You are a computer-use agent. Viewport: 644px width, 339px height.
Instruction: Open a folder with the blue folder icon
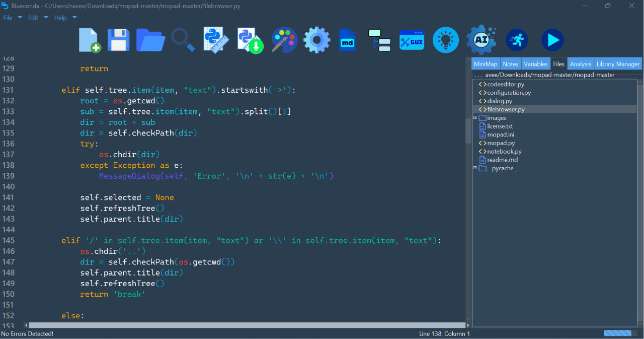click(x=150, y=40)
